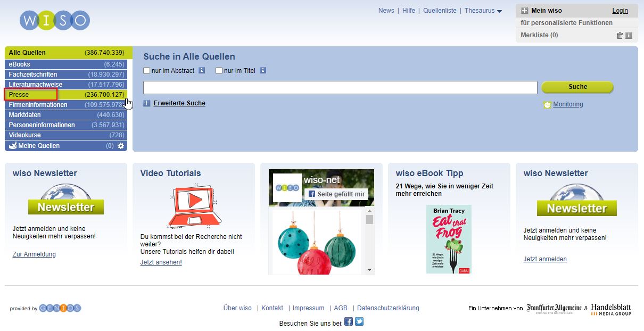Click the left Newsletter globe banner

[x=66, y=200]
